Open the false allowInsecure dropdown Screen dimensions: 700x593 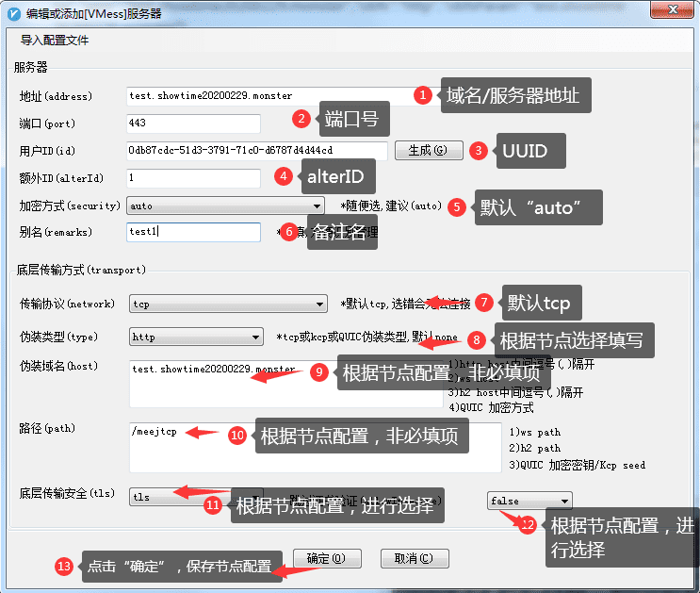529,501
